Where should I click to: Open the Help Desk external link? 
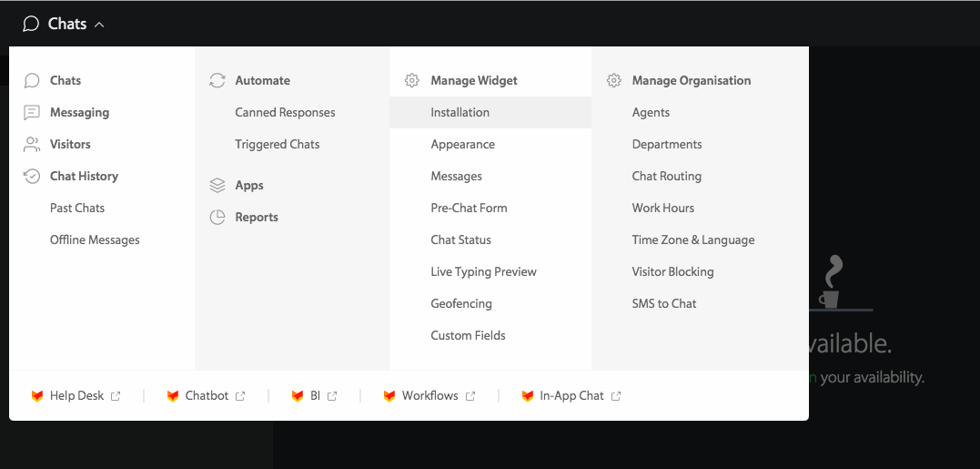tap(76, 396)
